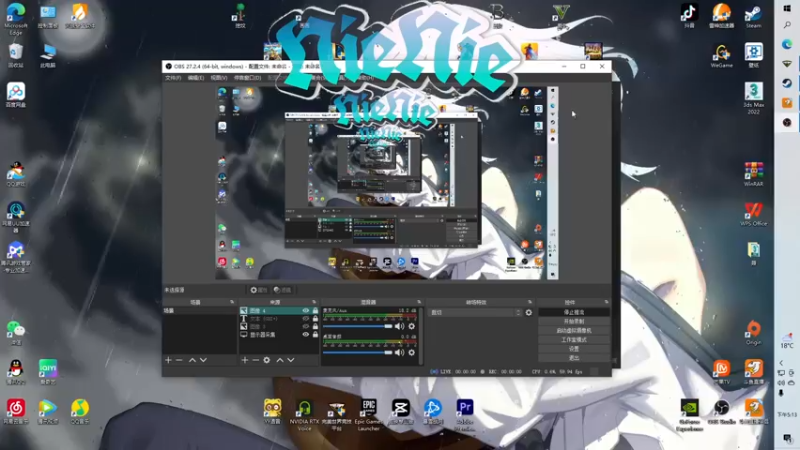Image resolution: width=800 pixels, height=450 pixels.
Task: Move selected source up in list
Action: click(x=280, y=360)
